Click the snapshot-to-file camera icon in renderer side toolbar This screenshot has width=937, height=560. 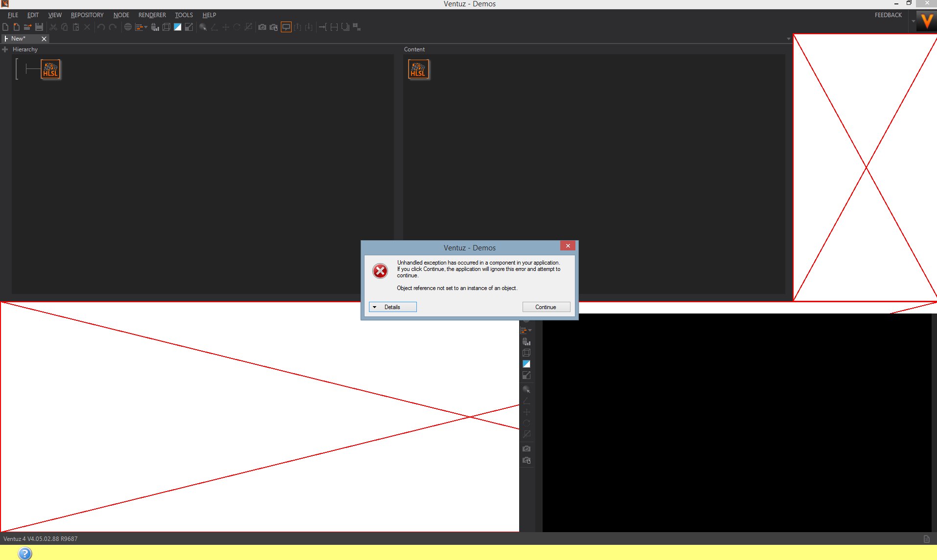[526, 460]
